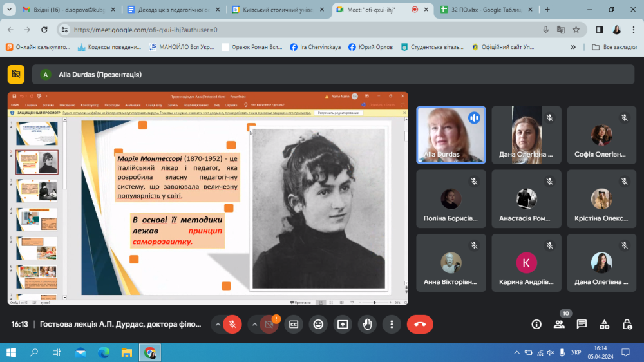
Task: Turn on the camera in Meet
Action: pos(269,324)
